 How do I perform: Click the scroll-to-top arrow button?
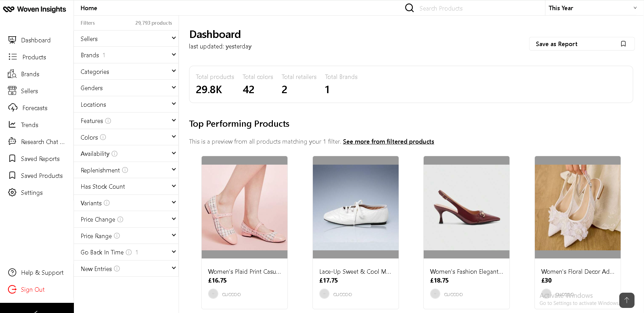pyautogui.click(x=626, y=300)
